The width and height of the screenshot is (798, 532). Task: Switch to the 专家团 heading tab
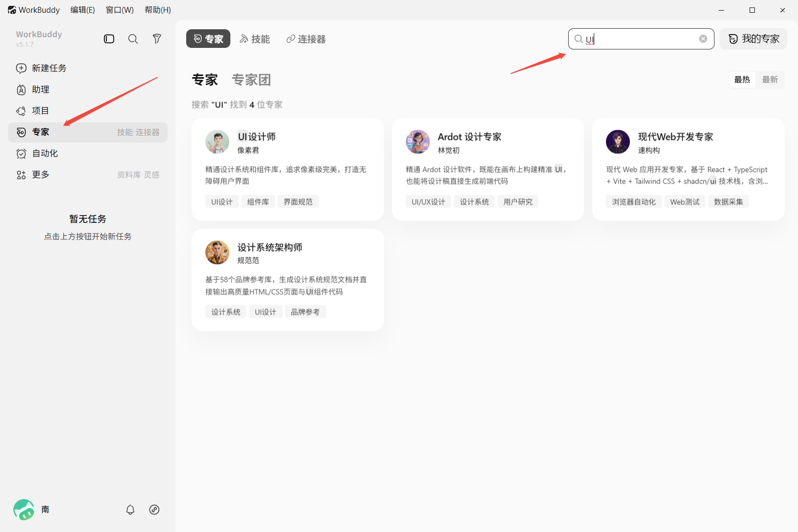pos(252,80)
